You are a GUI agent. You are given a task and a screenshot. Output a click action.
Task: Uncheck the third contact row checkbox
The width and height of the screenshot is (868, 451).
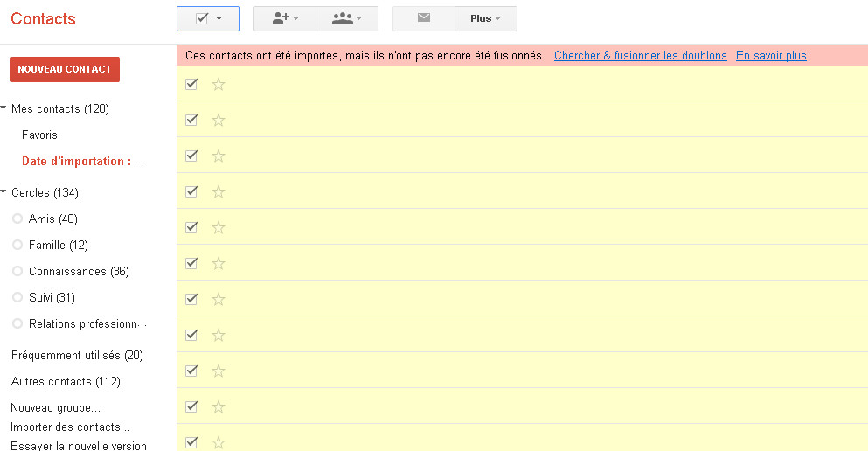[191, 156]
